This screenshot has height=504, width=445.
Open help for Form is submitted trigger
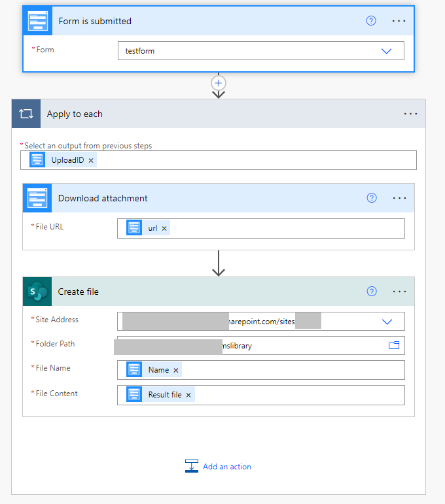371,21
